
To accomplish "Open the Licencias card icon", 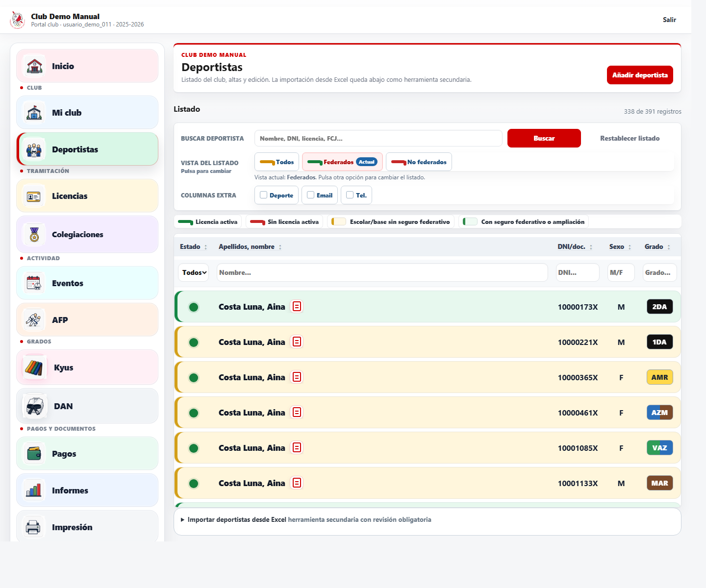I will 34,196.
